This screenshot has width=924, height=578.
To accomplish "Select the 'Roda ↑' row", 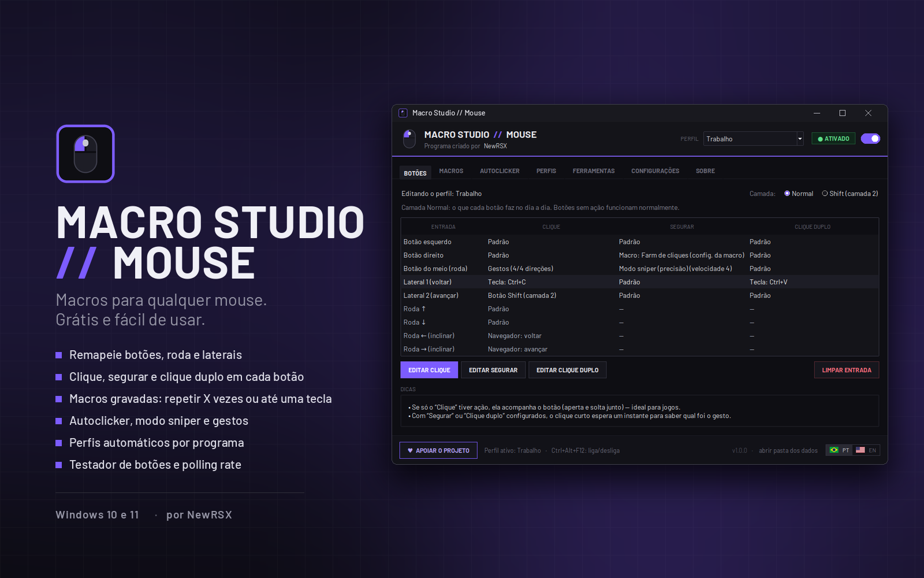I will click(640, 309).
